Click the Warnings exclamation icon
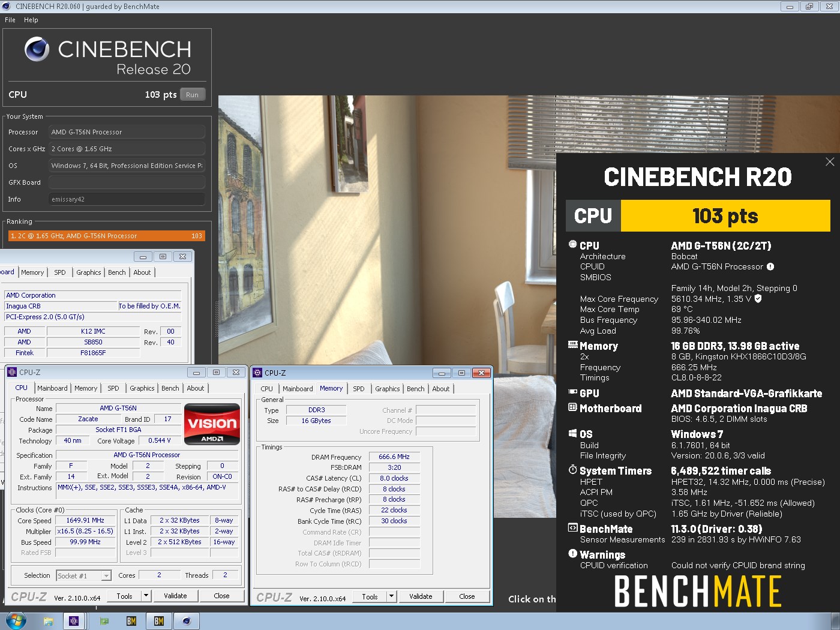Viewport: 840px width, 630px height. [x=572, y=554]
